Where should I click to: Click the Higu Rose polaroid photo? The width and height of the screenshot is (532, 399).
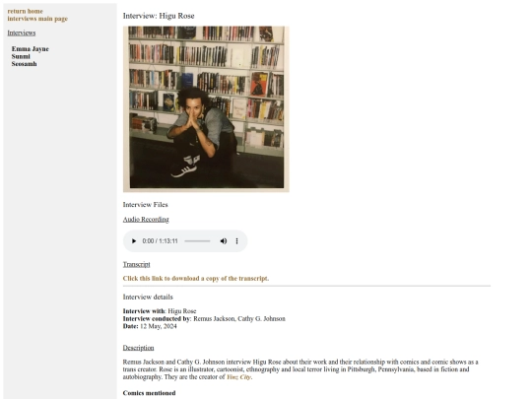click(206, 109)
